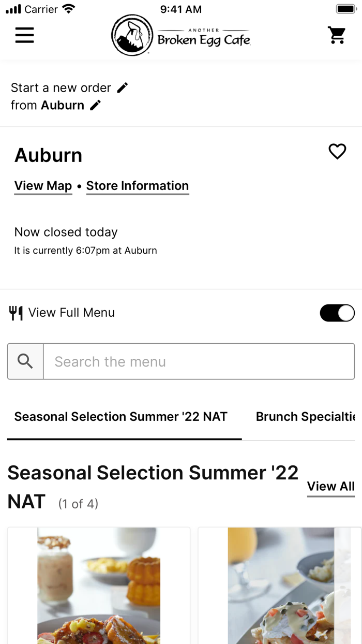The height and width of the screenshot is (644, 362).
Task: Edit the new order using the pencil icon
Action: pos(122,87)
